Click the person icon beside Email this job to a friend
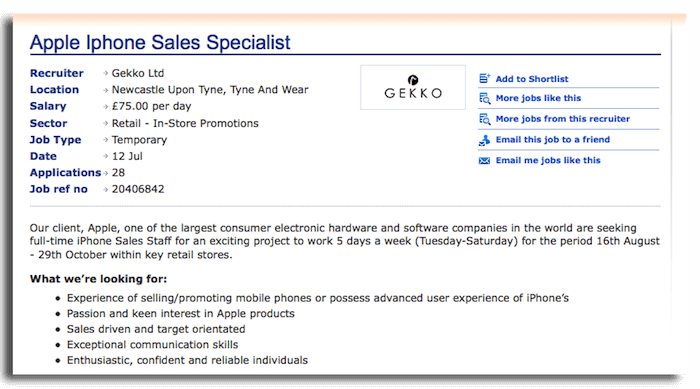 pyautogui.click(x=484, y=140)
